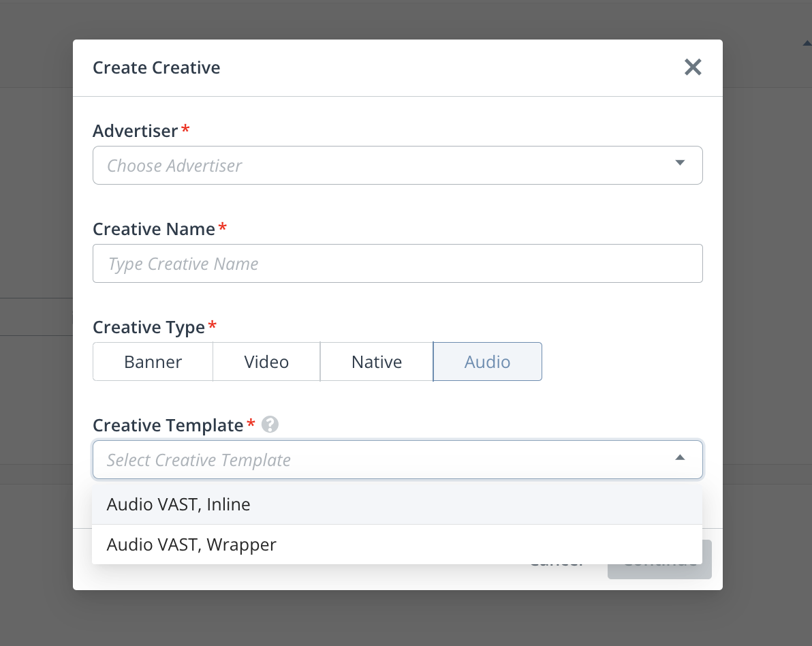Select Video creative type

(x=266, y=362)
